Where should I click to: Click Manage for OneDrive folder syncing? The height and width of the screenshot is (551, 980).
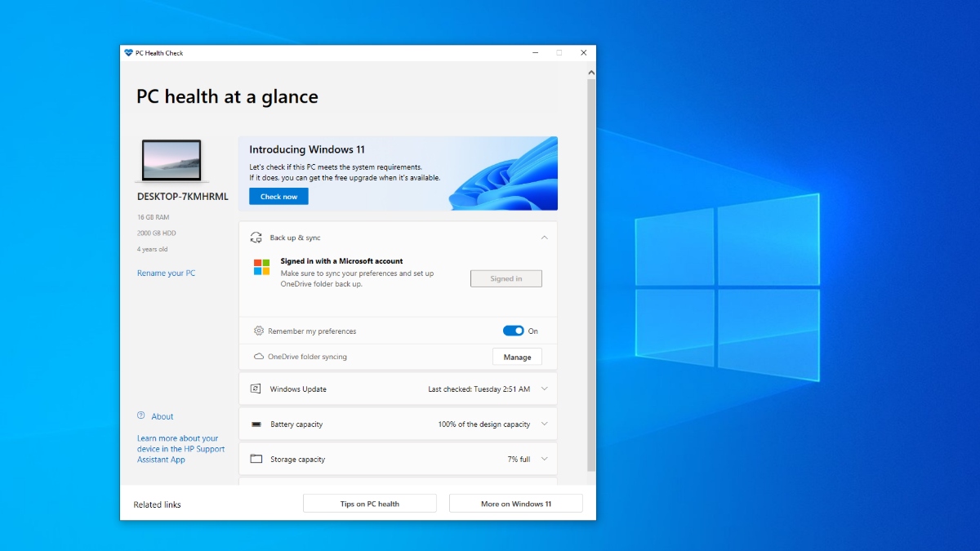point(517,357)
